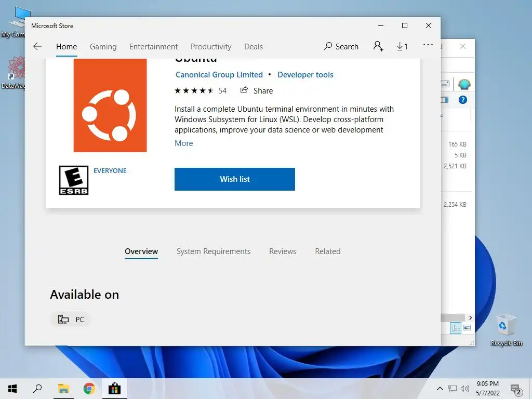
Task: Close the Microsoft Store window
Action: click(x=429, y=25)
